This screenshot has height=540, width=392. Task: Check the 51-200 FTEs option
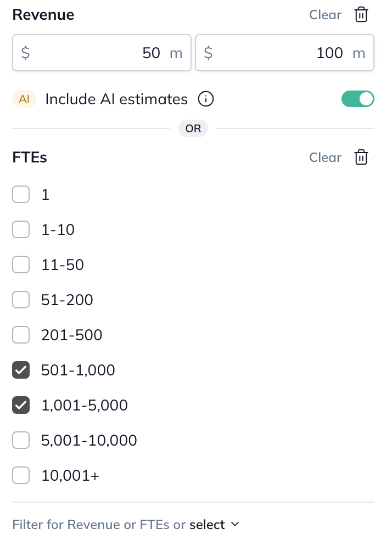point(21,300)
